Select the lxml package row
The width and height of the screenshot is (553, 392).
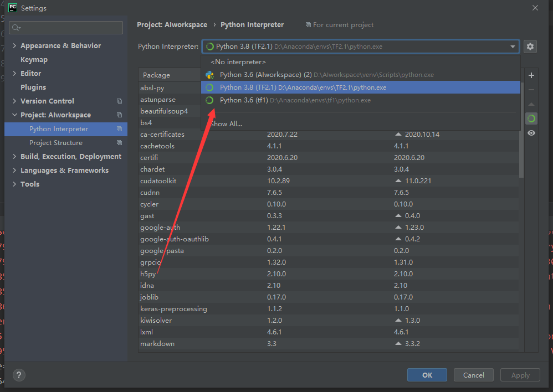pyautogui.click(x=329, y=332)
